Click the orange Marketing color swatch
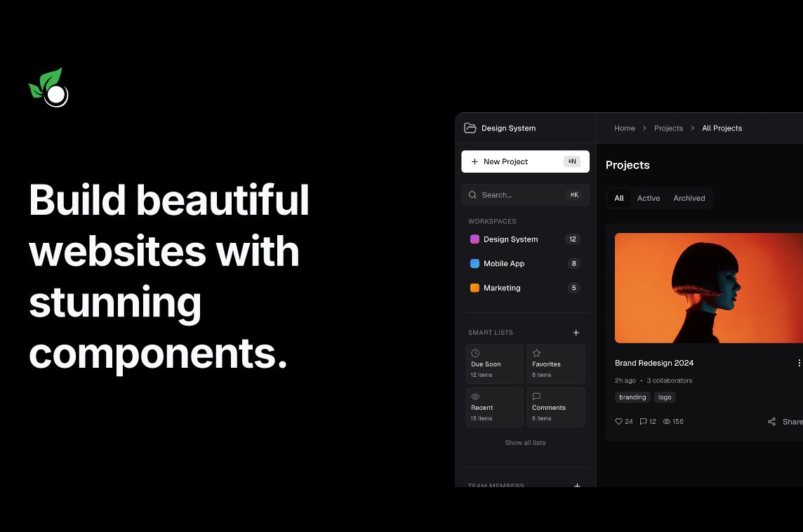This screenshot has width=803, height=532. (x=474, y=288)
